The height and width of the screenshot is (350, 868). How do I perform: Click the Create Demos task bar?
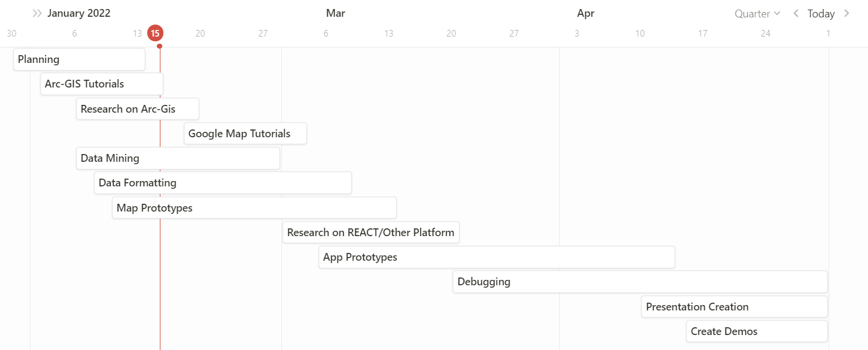(x=757, y=331)
